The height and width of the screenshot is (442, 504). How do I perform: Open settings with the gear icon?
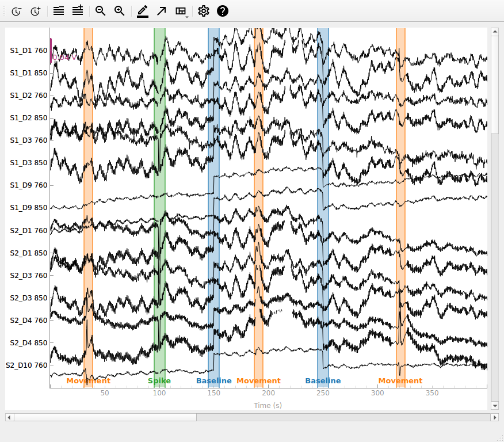(x=204, y=12)
